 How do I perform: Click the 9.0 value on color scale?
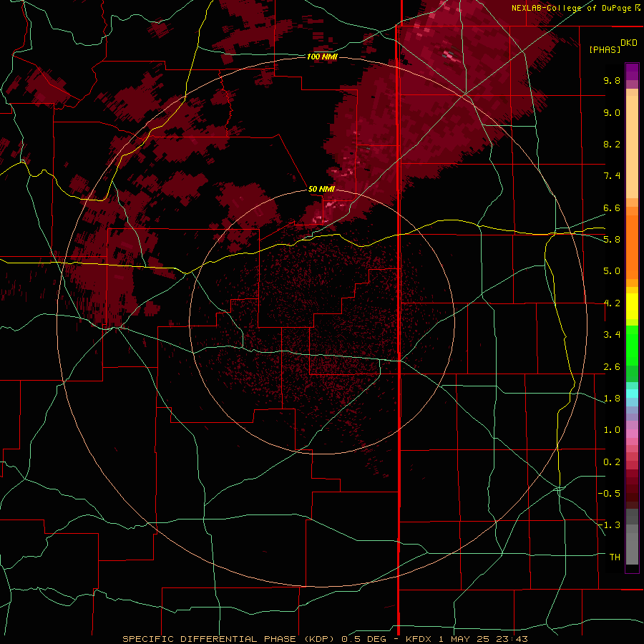[x=612, y=112]
